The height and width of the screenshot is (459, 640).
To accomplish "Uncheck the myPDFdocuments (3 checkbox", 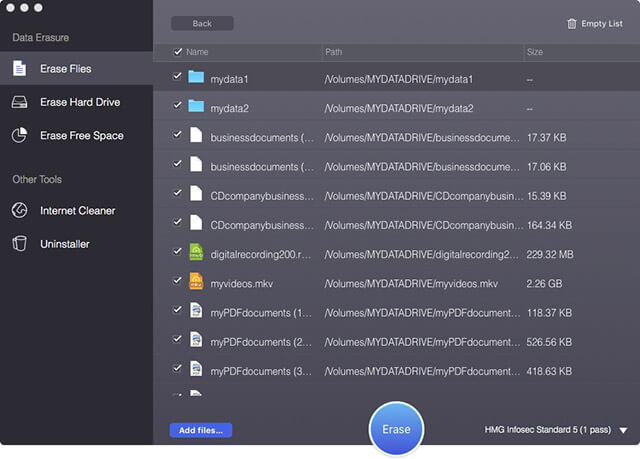I will 177,368.
